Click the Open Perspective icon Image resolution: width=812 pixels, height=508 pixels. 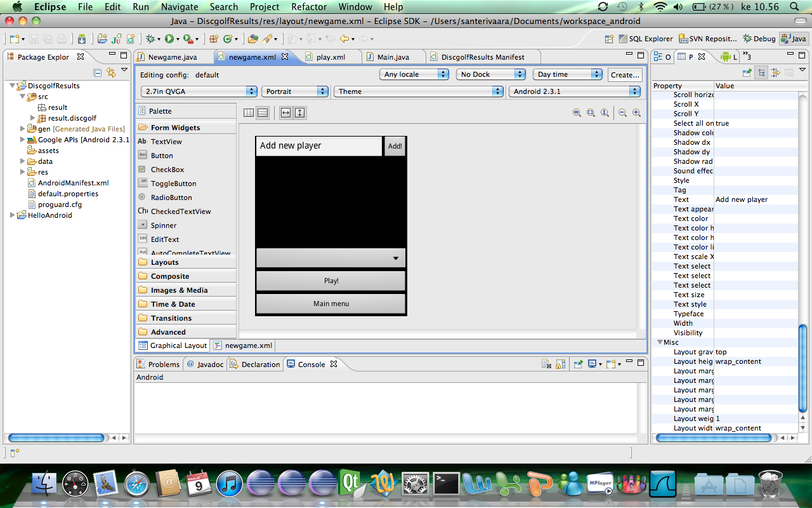[x=609, y=39]
